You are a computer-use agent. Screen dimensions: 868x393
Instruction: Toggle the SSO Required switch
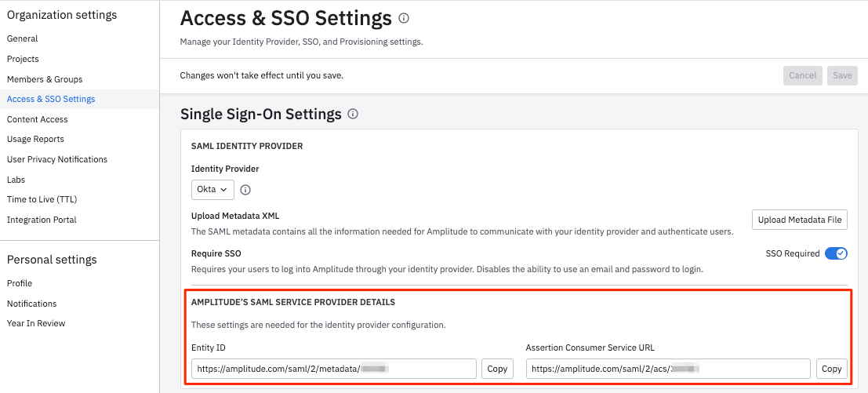(836, 253)
